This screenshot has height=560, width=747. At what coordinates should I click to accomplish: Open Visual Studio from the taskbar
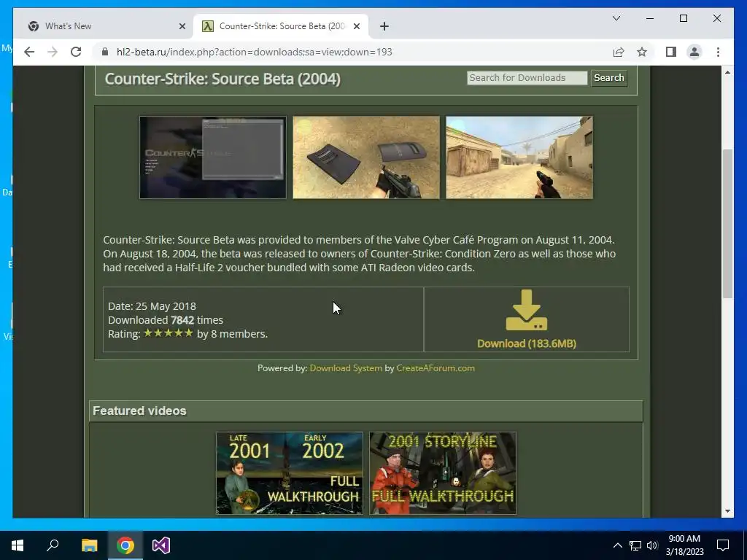[x=161, y=545]
